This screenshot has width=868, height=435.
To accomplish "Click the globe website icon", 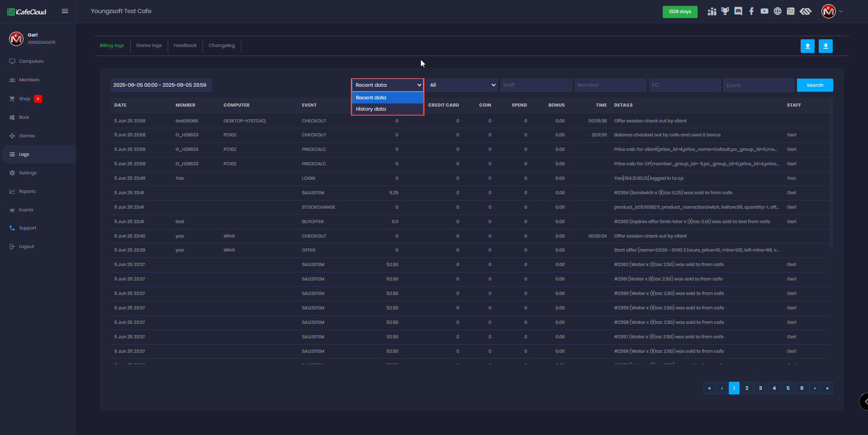I will tap(778, 11).
